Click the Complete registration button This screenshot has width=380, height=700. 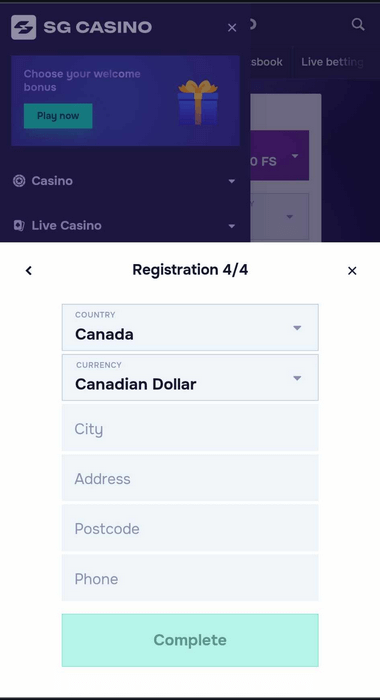[x=190, y=640]
